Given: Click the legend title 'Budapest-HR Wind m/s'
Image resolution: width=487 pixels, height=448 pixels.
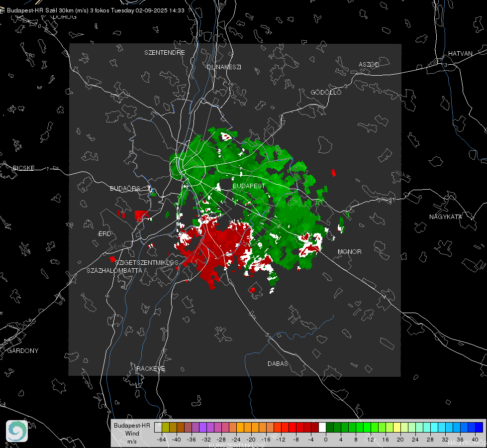Looking at the screenshot, I should point(132,434).
